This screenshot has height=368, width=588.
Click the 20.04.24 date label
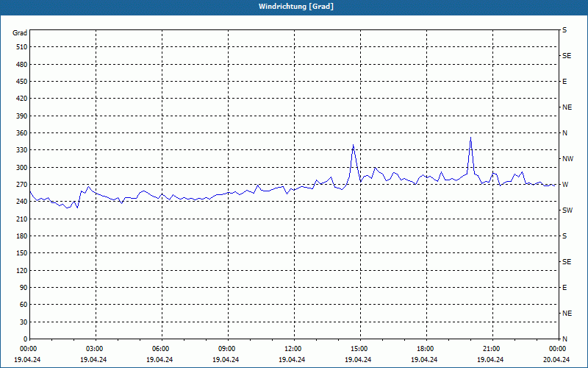pos(556,360)
